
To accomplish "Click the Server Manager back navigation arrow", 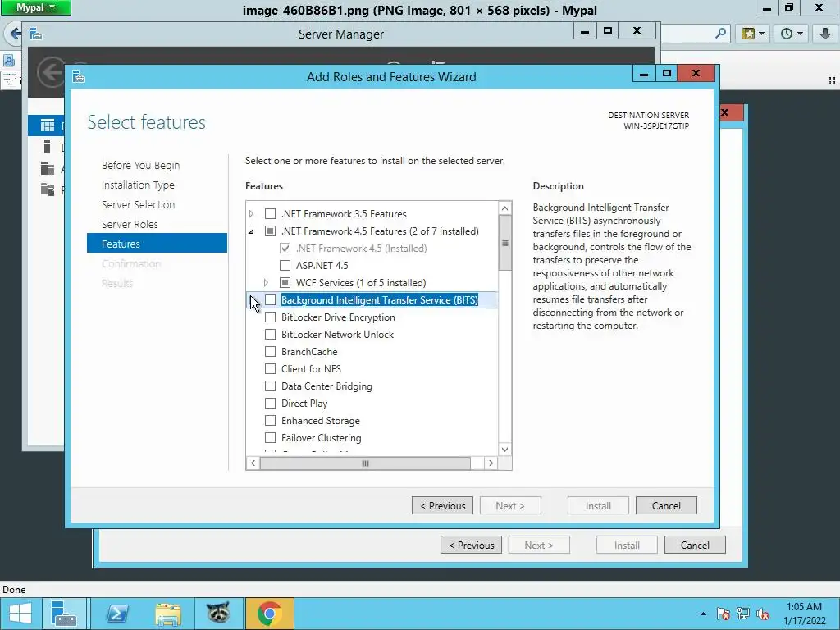I will tap(52, 71).
